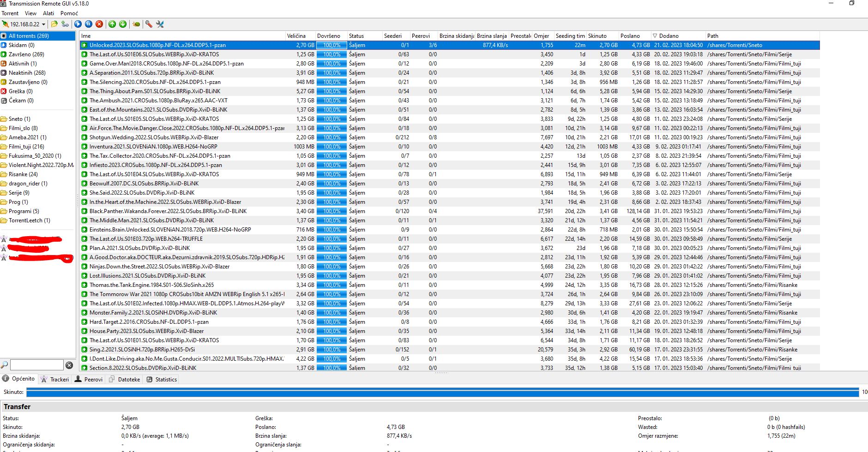Open the View menu
The height and width of the screenshot is (452, 868).
click(x=30, y=13)
